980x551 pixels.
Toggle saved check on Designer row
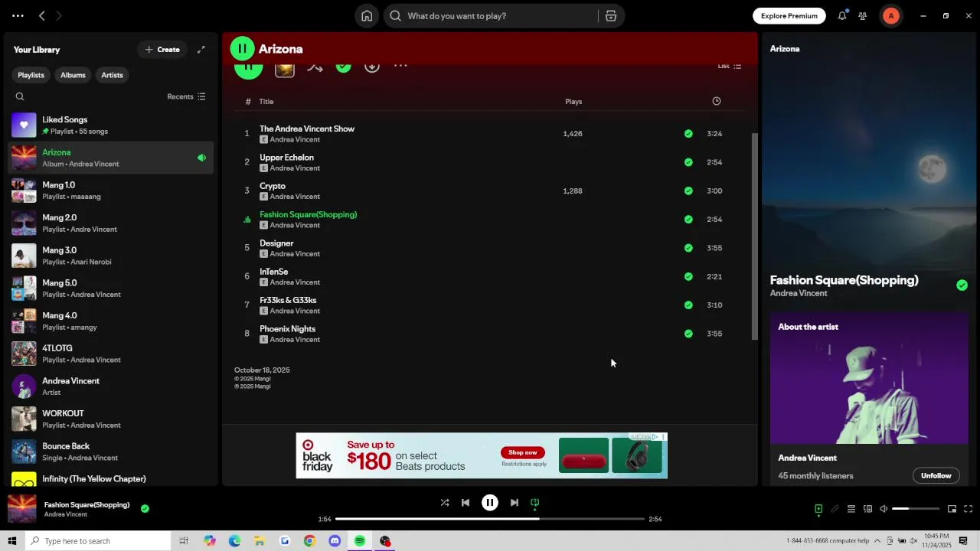pos(688,248)
